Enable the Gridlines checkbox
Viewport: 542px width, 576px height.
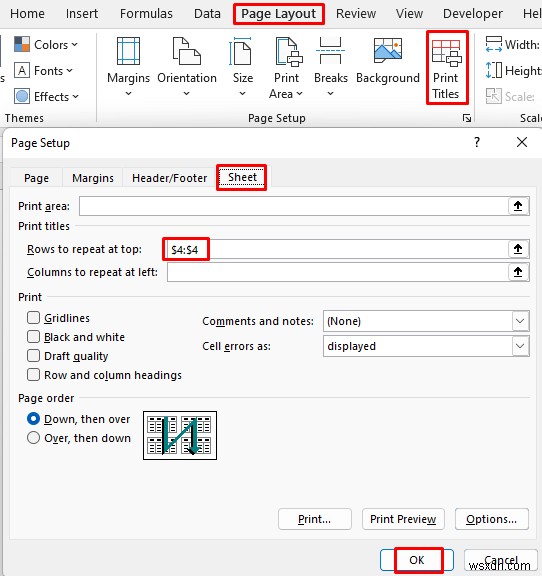33,318
